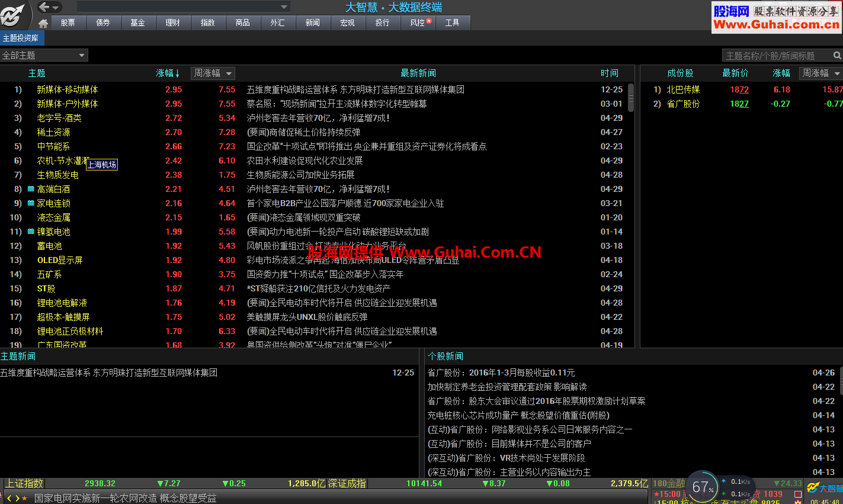
Task: Open the 基金 menu
Action: click(x=137, y=23)
